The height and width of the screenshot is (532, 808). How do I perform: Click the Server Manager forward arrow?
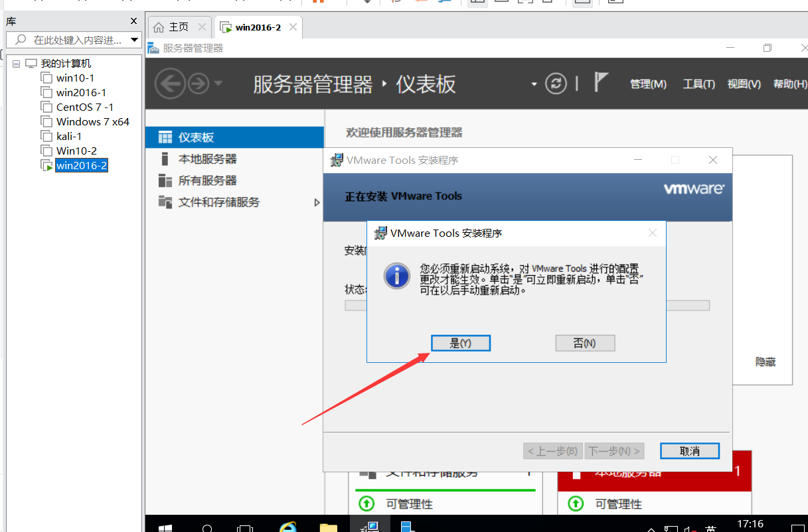pos(199,84)
